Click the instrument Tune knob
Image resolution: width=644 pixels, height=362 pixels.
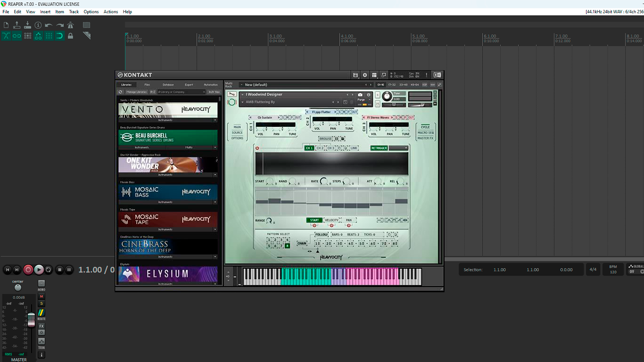point(387,96)
